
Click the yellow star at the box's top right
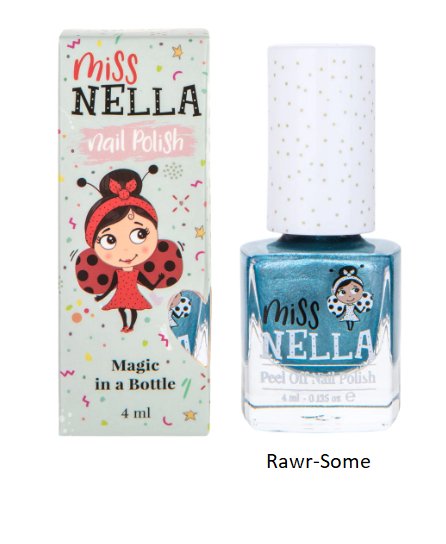(x=178, y=52)
